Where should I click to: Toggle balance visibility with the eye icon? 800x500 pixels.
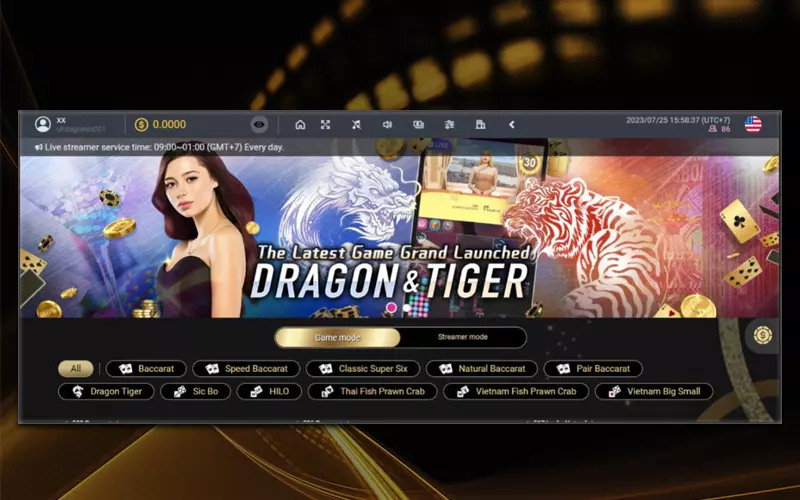tap(259, 125)
